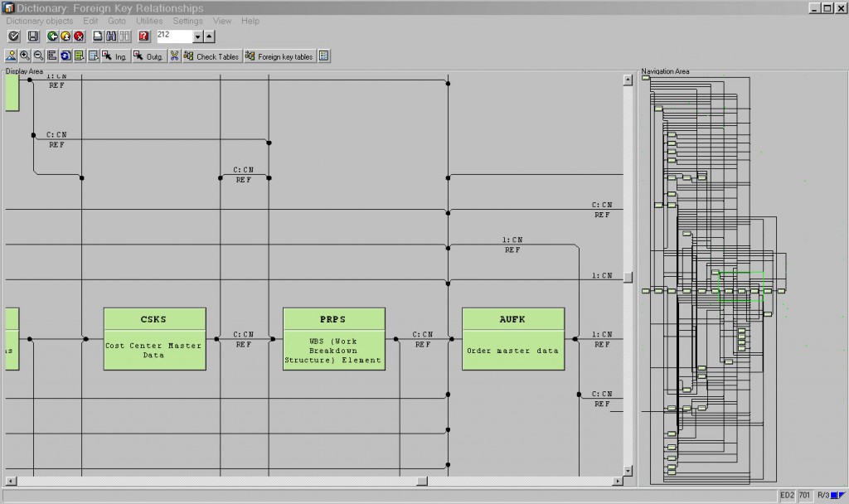Screen dimensions: 849x504
Task: Click the up arrow beside command field
Action: 209,36
